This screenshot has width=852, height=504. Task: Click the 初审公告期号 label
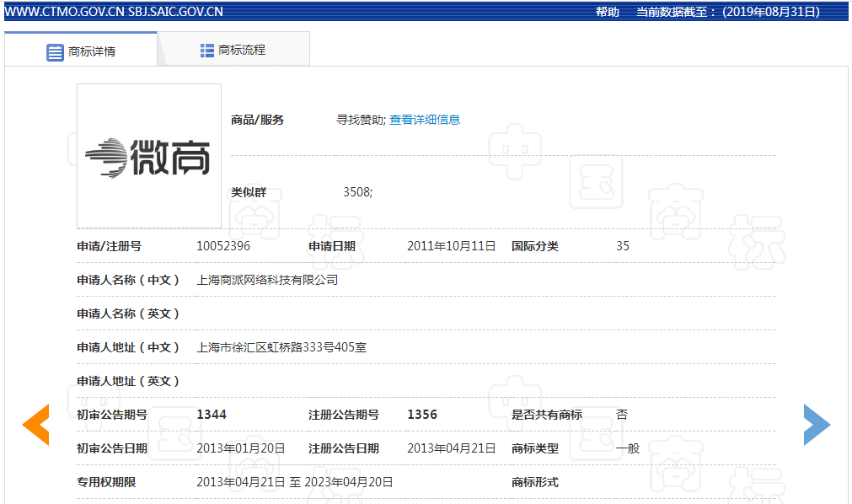point(112,415)
